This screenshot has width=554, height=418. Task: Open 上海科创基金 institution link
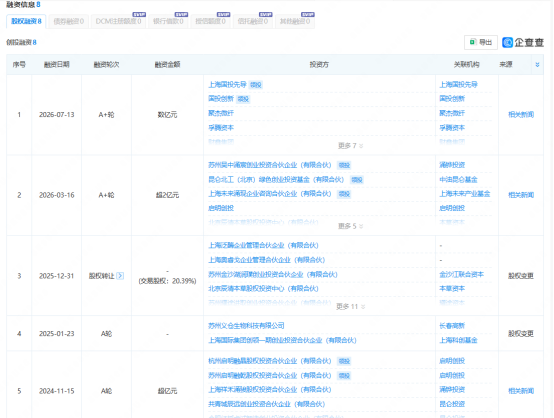(458, 340)
